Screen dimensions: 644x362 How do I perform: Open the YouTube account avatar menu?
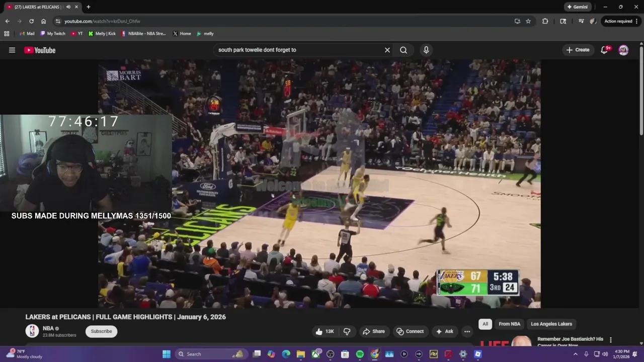tap(623, 50)
